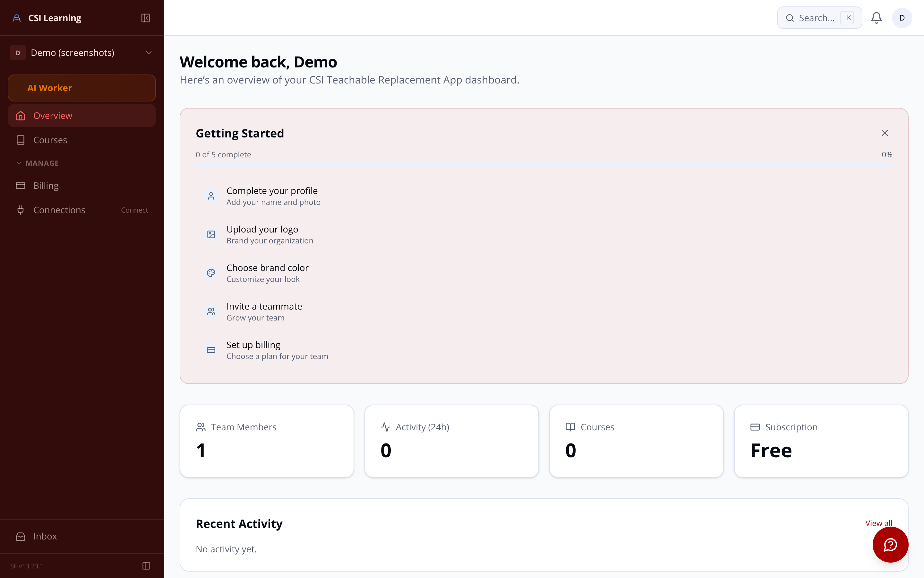Open the Billing page

pyautogui.click(x=82, y=185)
